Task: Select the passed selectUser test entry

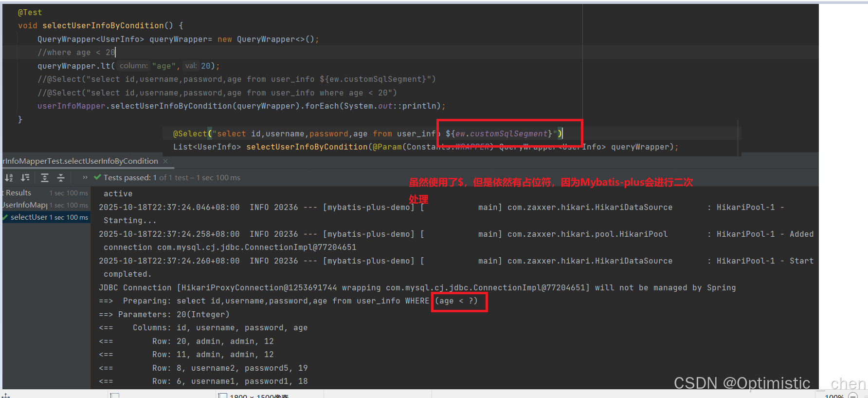Action: point(46,217)
